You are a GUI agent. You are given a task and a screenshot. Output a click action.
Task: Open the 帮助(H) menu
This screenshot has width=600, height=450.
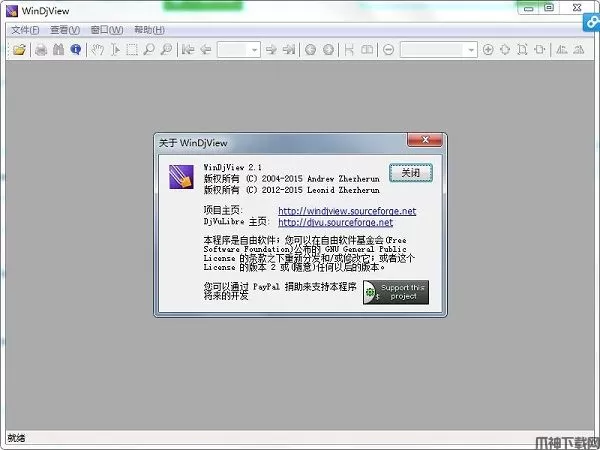149,30
